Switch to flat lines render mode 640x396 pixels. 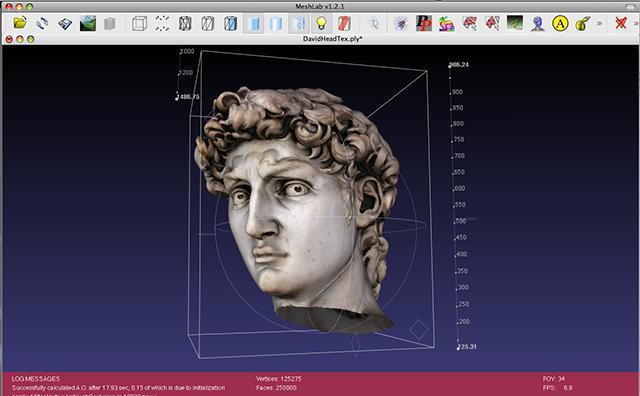(231, 23)
